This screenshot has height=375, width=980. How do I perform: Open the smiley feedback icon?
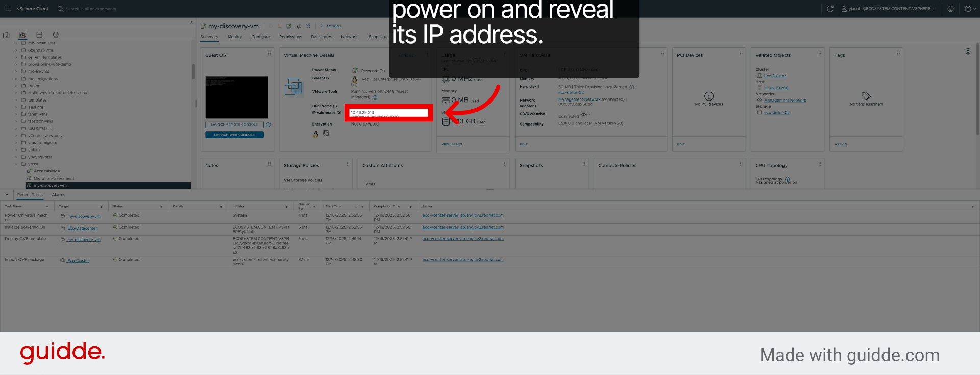[x=950, y=9]
